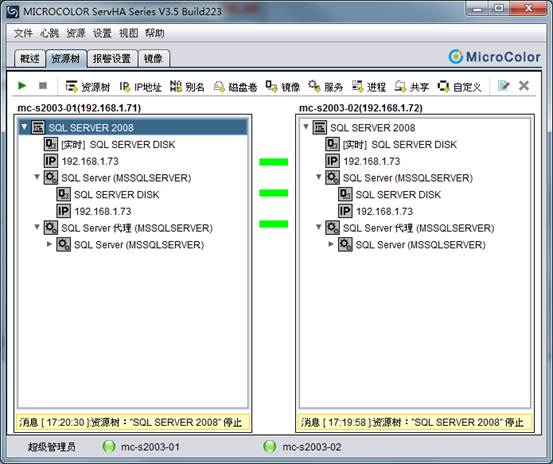Start resource tree with green play icon

[22, 86]
